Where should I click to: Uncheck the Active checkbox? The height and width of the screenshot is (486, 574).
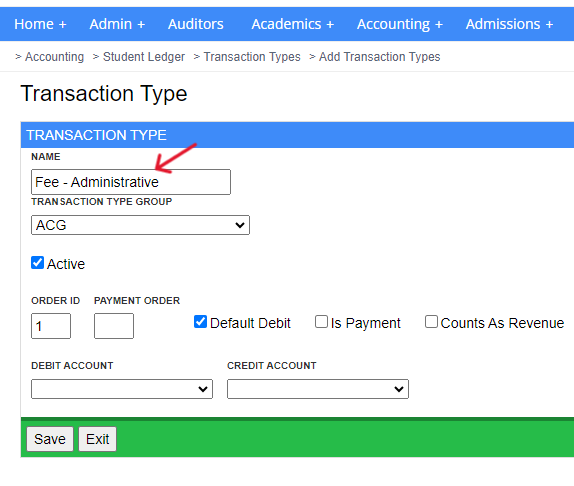point(37,263)
